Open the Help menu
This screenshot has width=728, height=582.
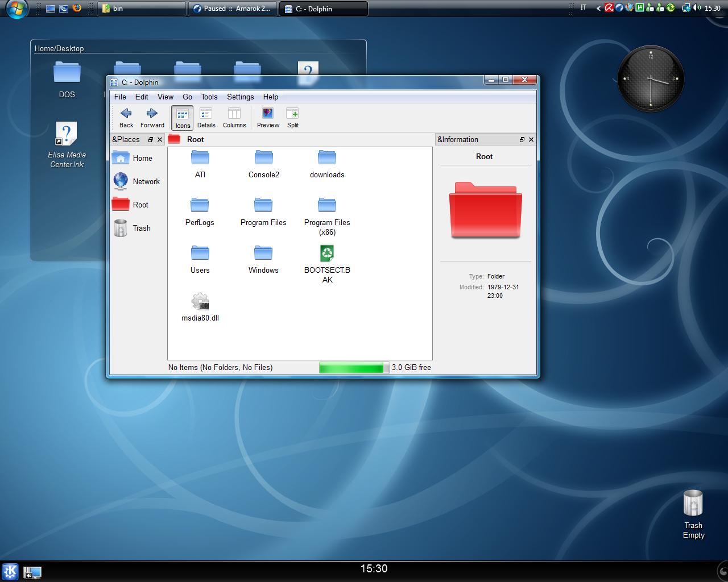click(271, 97)
